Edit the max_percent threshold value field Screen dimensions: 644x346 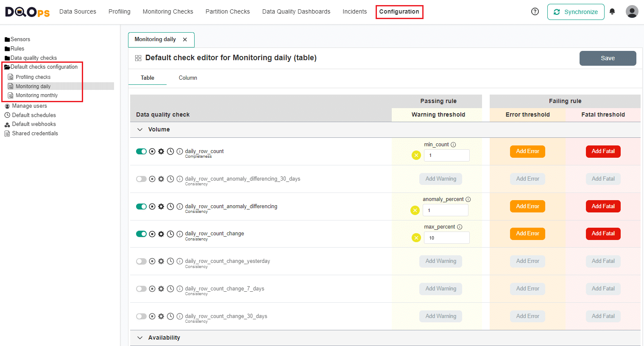tap(447, 237)
